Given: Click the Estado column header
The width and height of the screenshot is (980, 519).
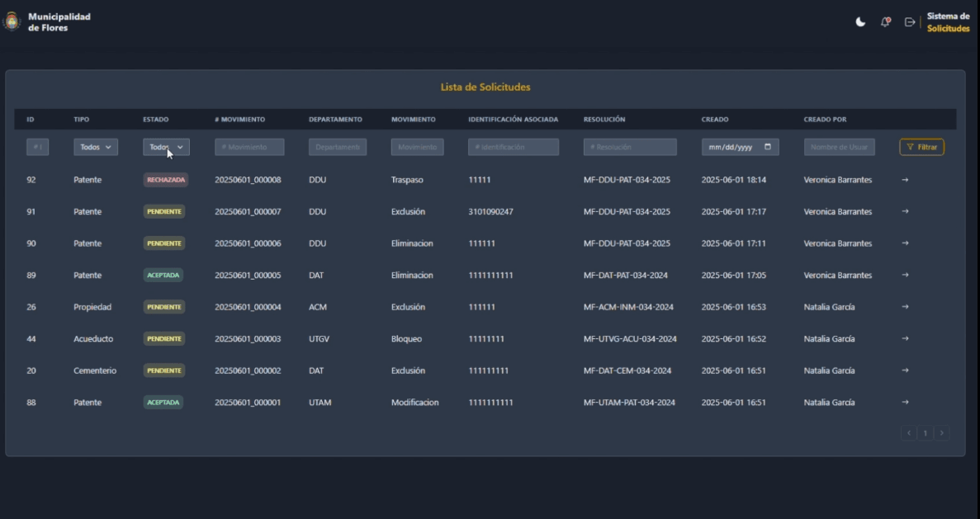Looking at the screenshot, I should click(x=155, y=120).
